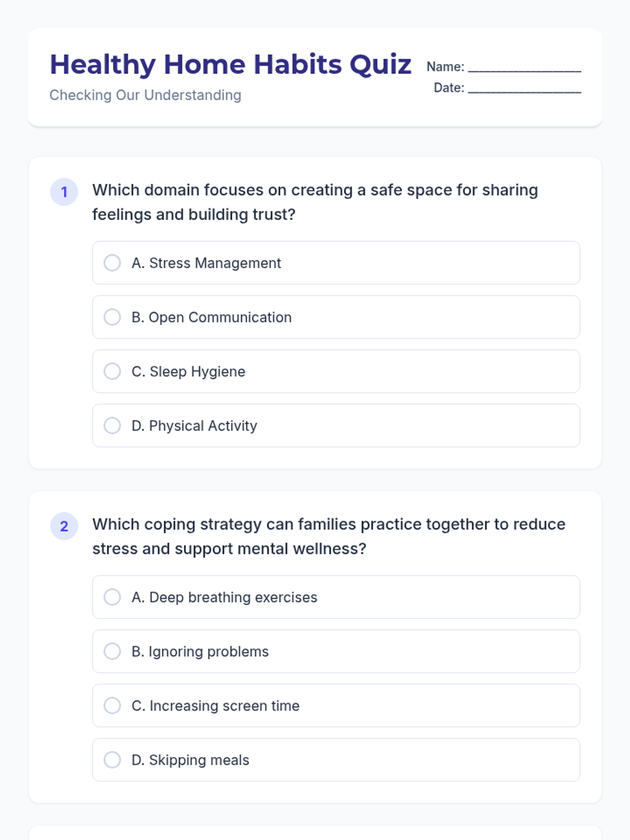The image size is (630, 840).
Task: Select the 'B. Open Communication' answer label
Action: (212, 317)
